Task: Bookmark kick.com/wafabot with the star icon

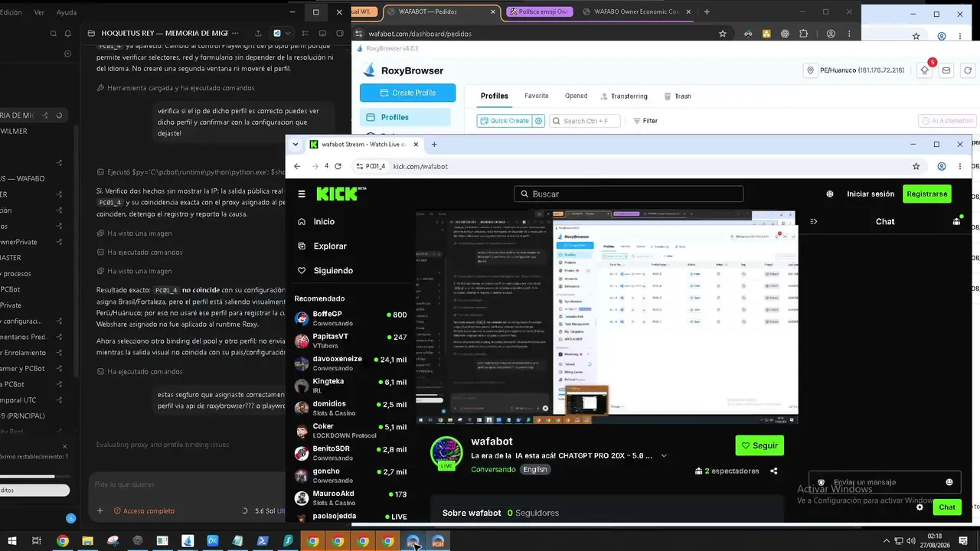Action: click(916, 166)
